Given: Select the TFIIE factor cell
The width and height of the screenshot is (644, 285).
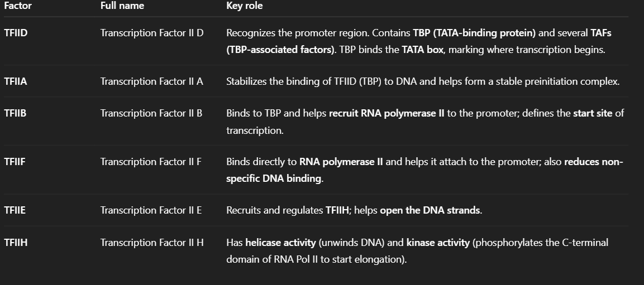Looking at the screenshot, I should tap(15, 210).
